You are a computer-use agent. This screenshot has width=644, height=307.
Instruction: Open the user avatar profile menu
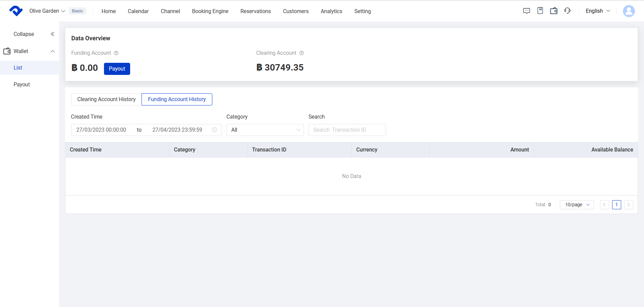click(629, 11)
